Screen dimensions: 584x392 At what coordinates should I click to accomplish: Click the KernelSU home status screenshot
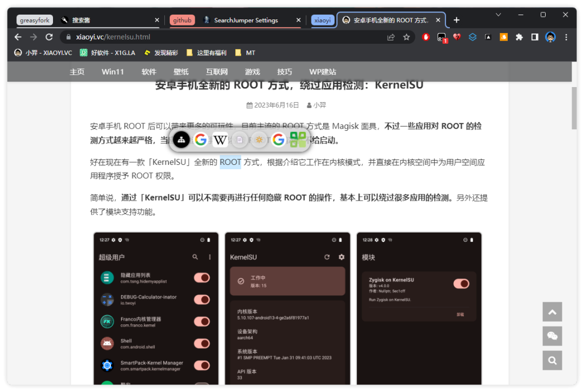coord(288,308)
